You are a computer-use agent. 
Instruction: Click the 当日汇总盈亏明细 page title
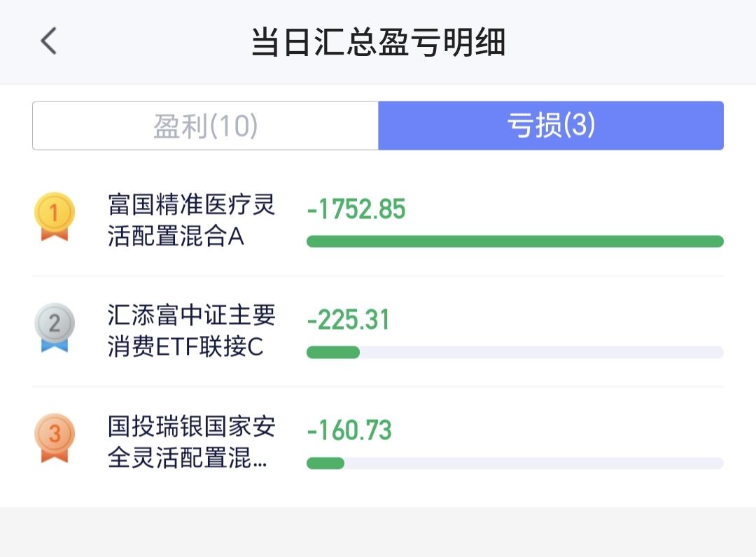click(378, 42)
